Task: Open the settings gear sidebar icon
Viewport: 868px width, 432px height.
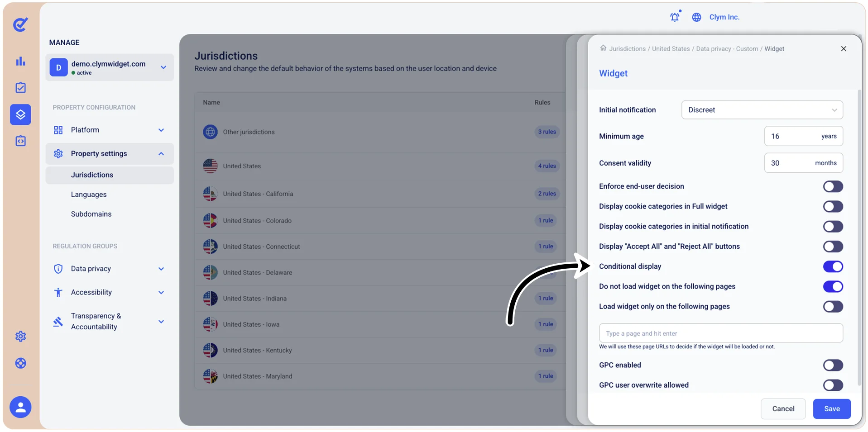Action: click(x=20, y=337)
